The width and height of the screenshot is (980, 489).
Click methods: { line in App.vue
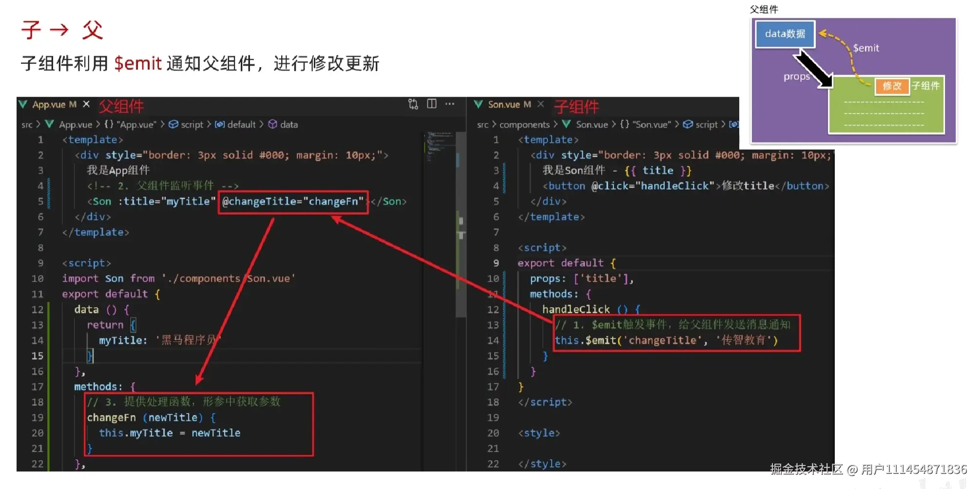click(x=105, y=387)
